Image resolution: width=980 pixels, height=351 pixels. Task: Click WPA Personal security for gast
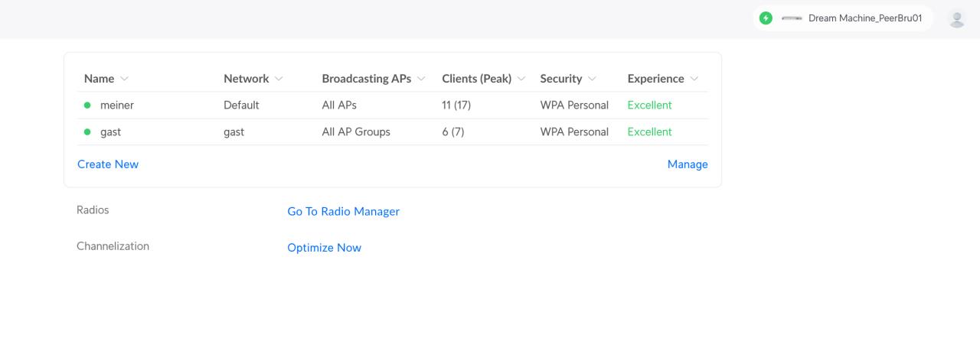point(574,132)
